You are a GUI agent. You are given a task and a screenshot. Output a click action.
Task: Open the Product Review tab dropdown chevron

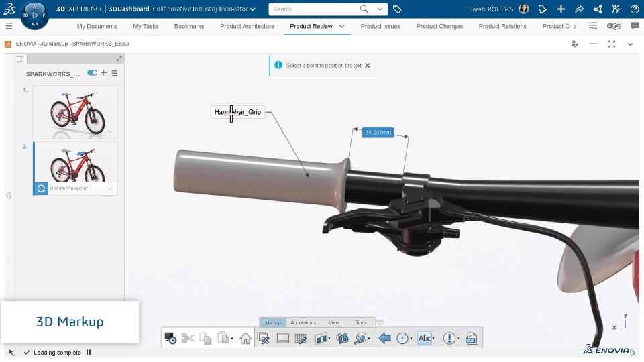click(x=341, y=26)
